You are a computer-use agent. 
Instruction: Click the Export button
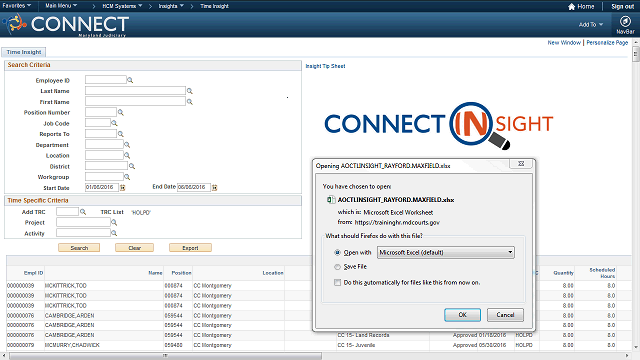coord(190,248)
